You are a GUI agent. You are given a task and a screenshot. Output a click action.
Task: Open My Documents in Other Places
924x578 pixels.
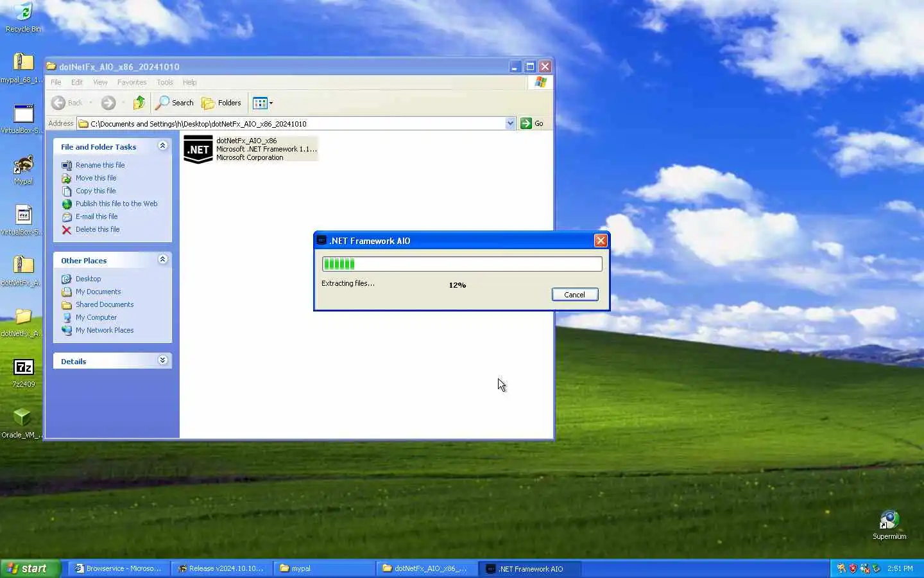click(98, 292)
